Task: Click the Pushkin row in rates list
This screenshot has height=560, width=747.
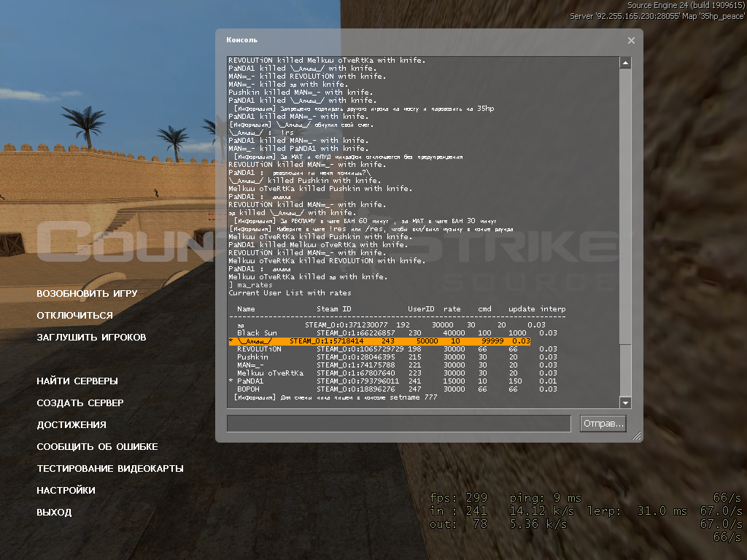Action: pyautogui.click(x=398, y=357)
